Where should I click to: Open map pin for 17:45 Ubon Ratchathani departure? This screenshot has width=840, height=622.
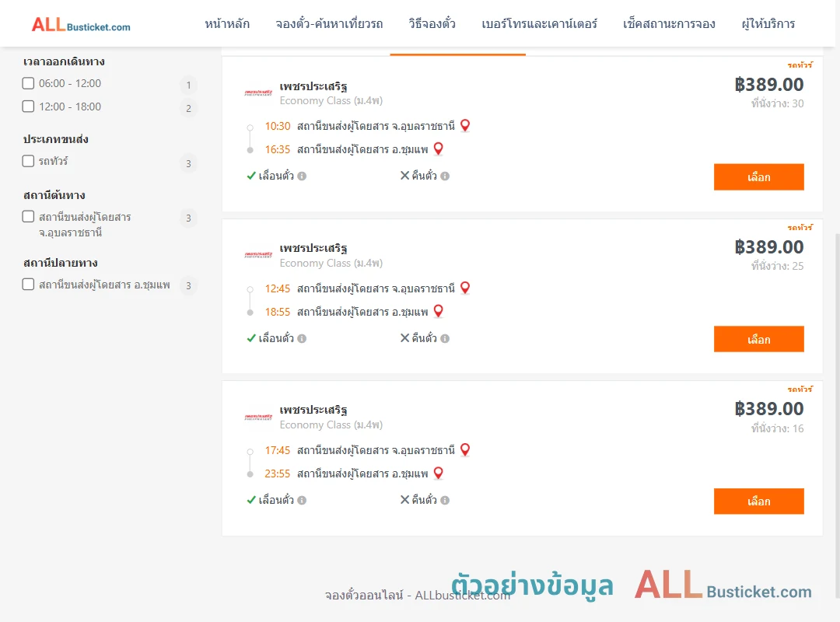[465, 449]
